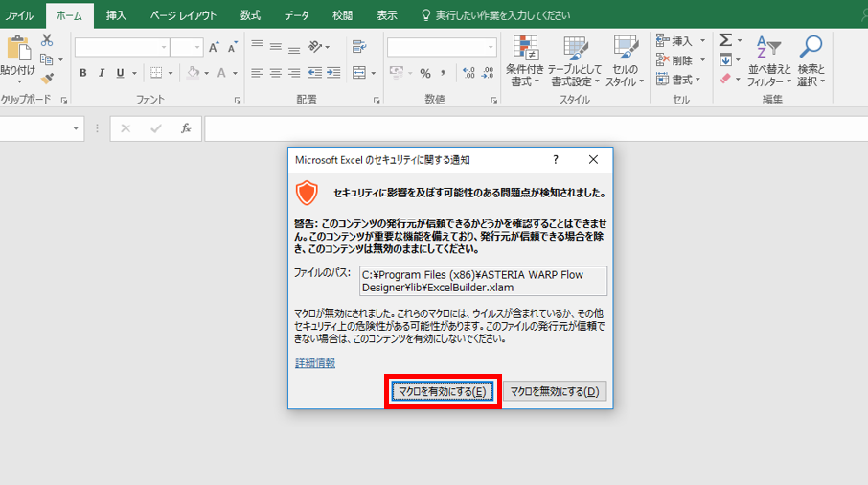Click マクロを無効にする(D) button

(555, 391)
